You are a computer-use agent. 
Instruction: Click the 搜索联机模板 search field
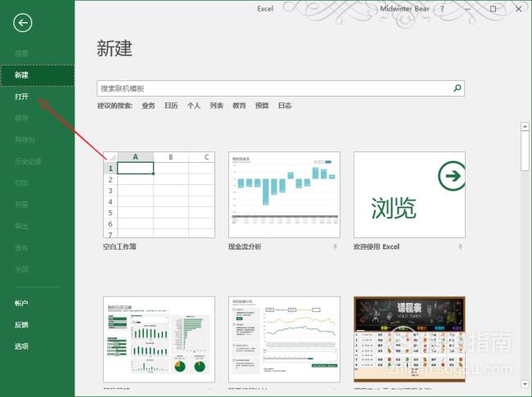[281, 88]
